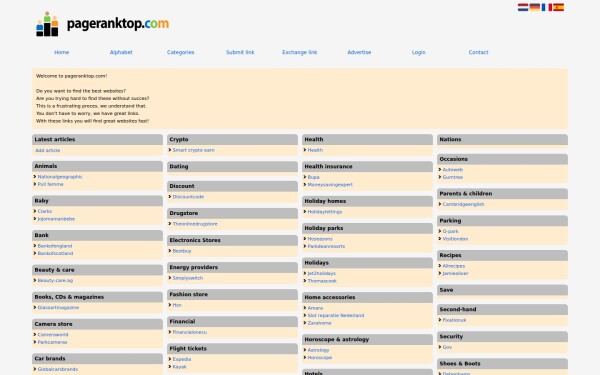Switch language via the Spanish flag

click(x=558, y=7)
